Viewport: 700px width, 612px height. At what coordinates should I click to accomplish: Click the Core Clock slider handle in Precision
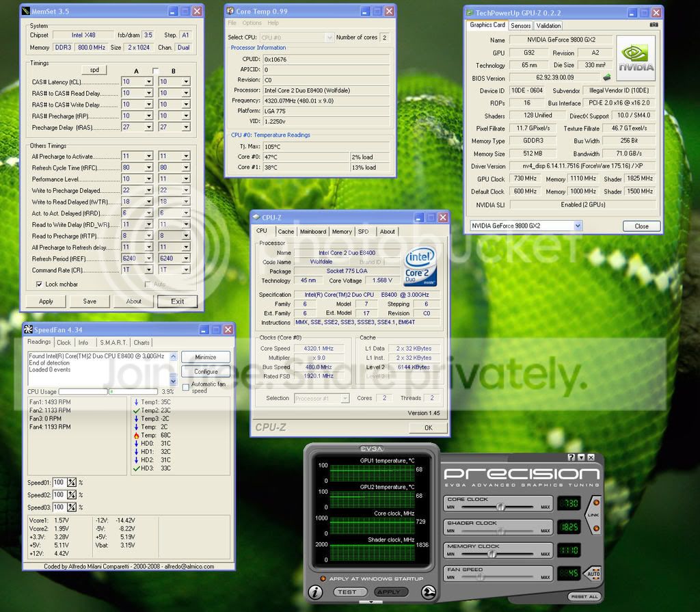click(x=501, y=507)
